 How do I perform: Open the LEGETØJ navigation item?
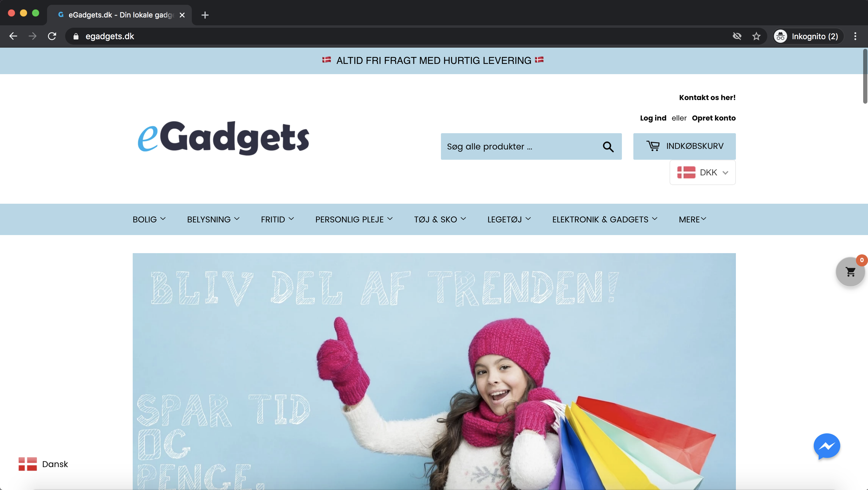[509, 219]
